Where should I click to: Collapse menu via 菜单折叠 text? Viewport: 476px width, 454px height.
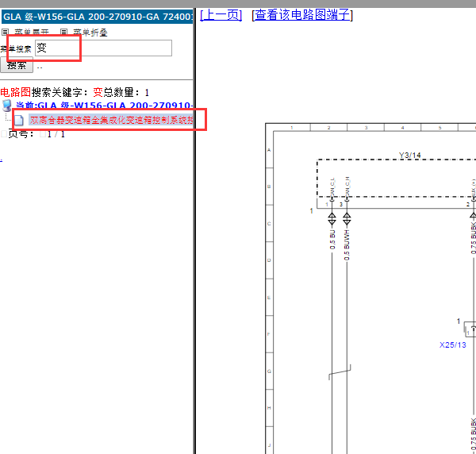point(90,33)
